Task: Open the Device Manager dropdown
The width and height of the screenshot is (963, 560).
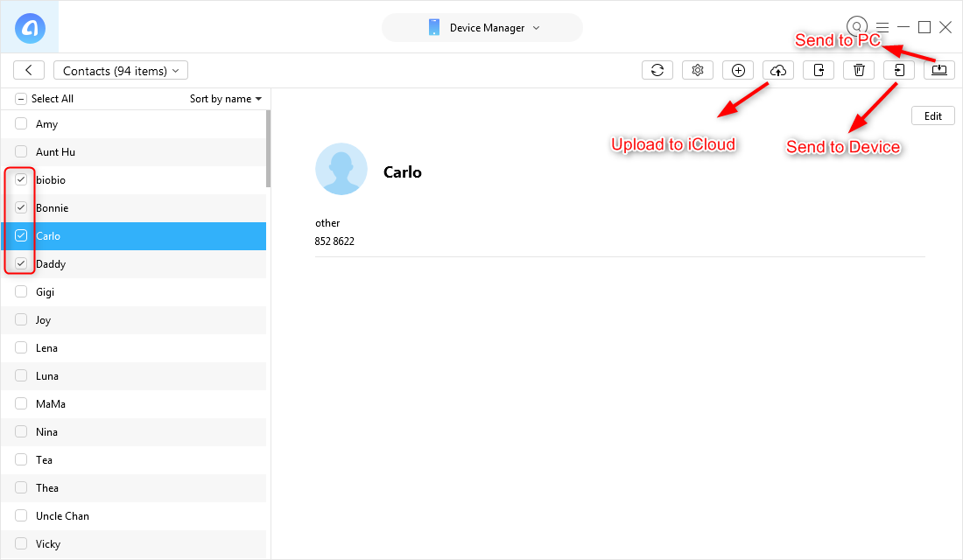Action: [481, 27]
